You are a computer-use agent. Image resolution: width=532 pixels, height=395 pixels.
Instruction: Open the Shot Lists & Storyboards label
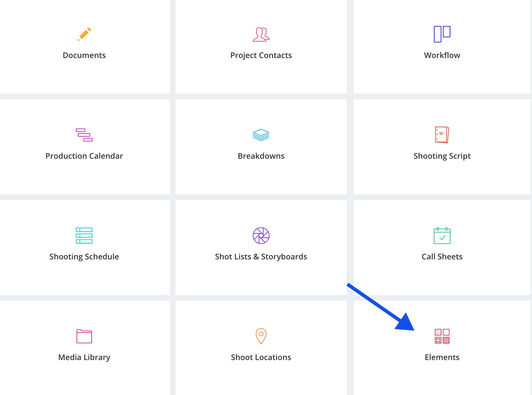(x=261, y=257)
